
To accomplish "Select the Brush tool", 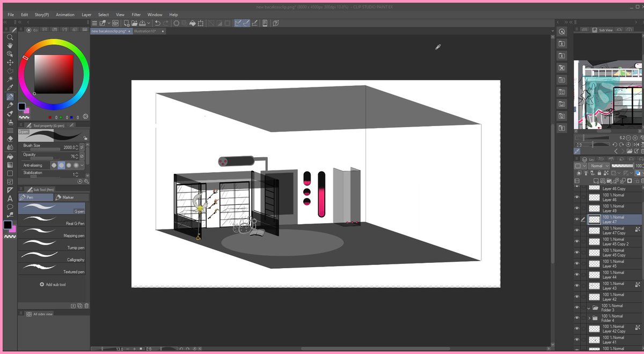I will (x=10, y=113).
